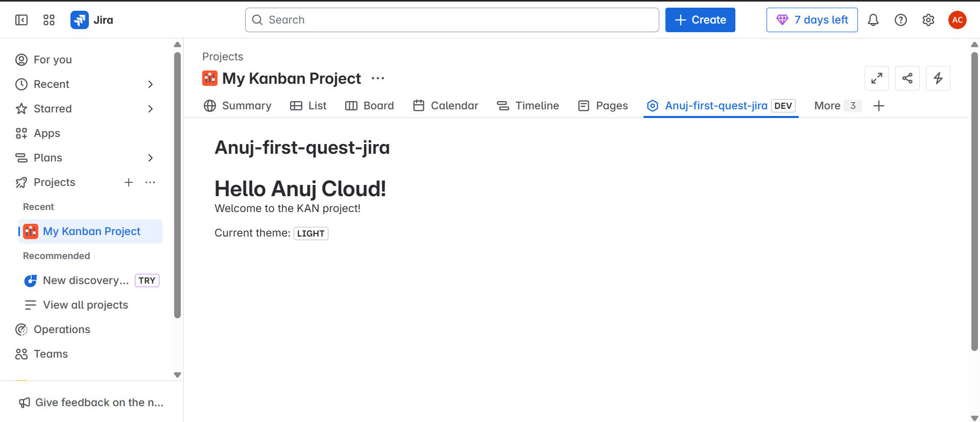
Task: Open the More tabs dropdown
Action: (x=837, y=106)
